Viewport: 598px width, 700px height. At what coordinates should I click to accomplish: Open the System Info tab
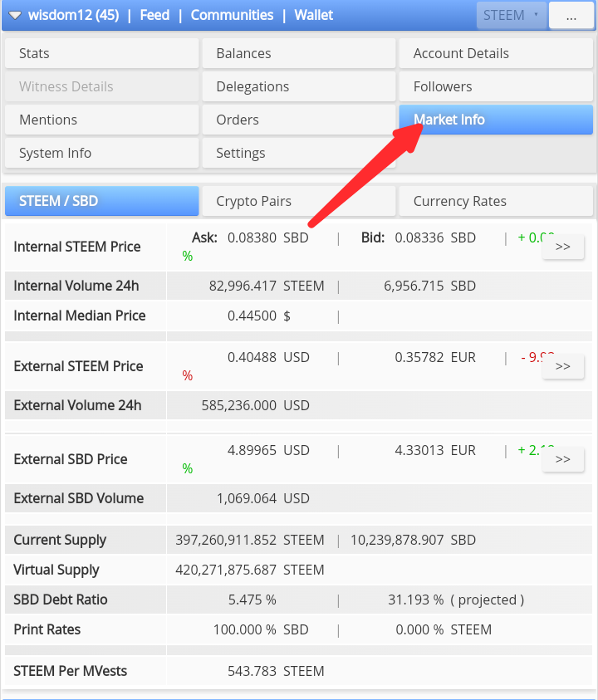(x=102, y=153)
